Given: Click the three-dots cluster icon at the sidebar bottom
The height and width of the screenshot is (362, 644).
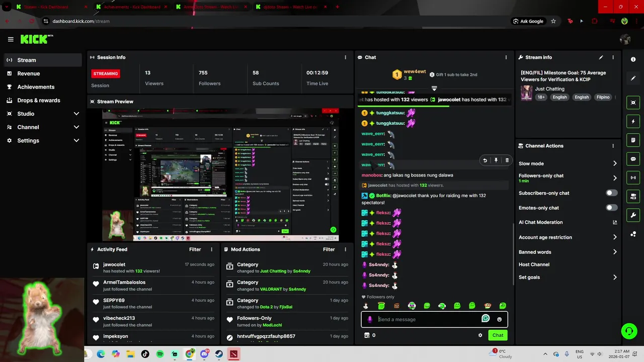Looking at the screenshot, I should pos(633,234).
